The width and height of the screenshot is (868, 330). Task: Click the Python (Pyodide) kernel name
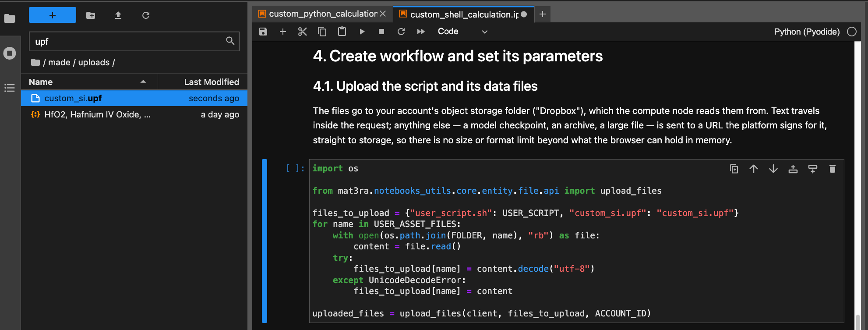pyautogui.click(x=807, y=32)
